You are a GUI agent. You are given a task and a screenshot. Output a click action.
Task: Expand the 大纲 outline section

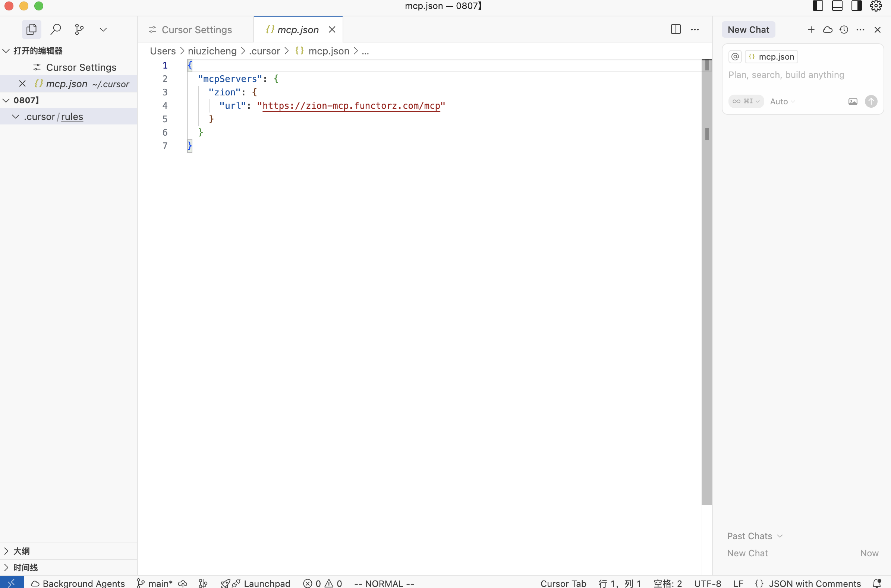[x=69, y=551]
